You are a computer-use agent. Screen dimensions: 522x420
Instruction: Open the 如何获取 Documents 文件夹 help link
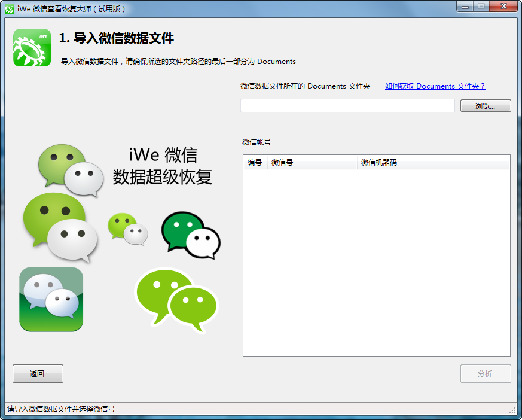(x=435, y=86)
